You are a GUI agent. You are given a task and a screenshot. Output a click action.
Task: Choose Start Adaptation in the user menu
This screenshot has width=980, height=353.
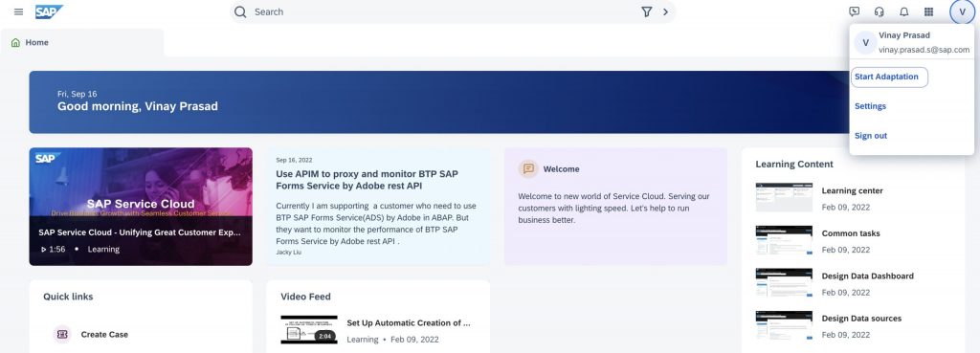click(889, 77)
